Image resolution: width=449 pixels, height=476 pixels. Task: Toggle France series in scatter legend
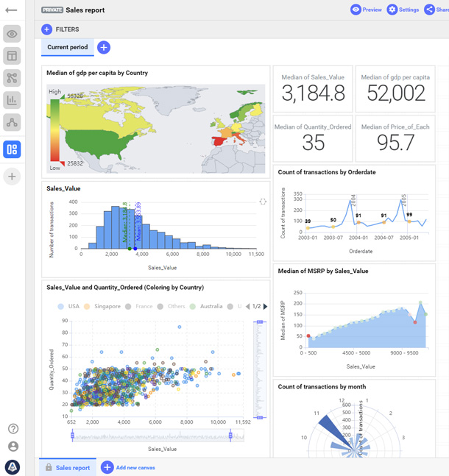pos(139,306)
